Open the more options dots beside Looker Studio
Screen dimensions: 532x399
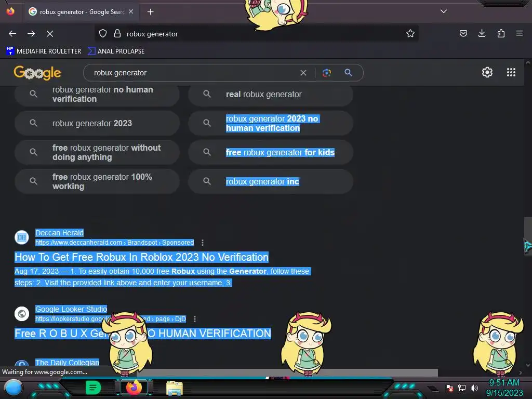(195, 319)
